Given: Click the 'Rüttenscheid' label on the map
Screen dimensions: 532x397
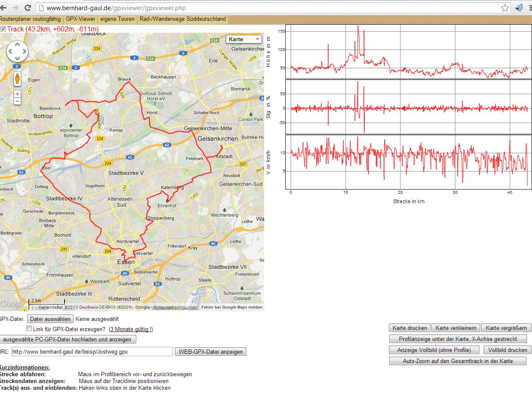Looking at the screenshot, I should coord(124,299).
